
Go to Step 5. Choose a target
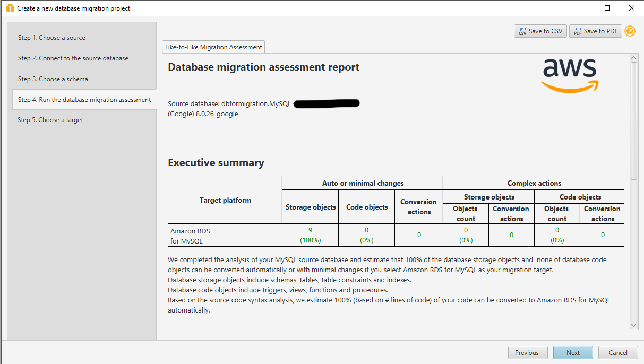tap(50, 120)
